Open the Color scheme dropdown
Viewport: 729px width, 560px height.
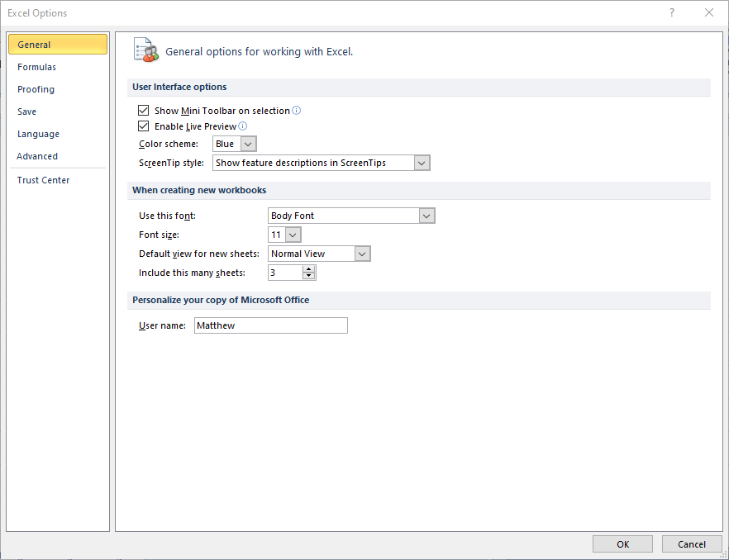[x=248, y=144]
